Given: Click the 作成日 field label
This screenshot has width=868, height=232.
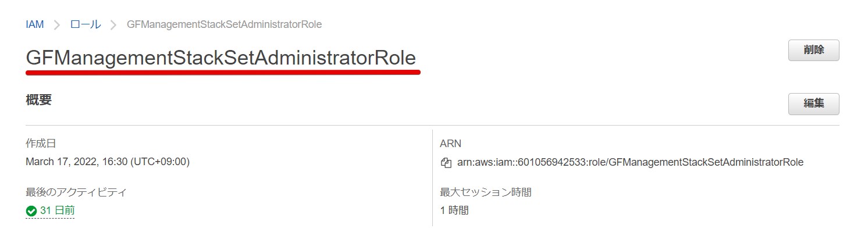Looking at the screenshot, I should click(41, 144).
